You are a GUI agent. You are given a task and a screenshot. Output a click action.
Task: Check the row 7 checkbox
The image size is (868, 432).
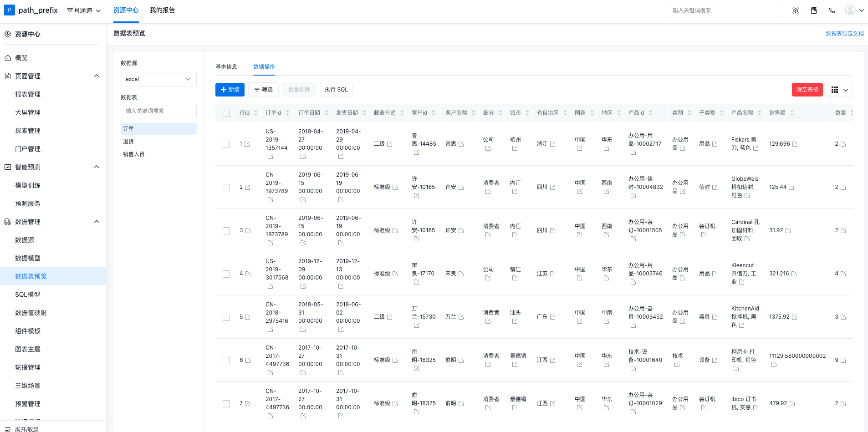[226, 404]
